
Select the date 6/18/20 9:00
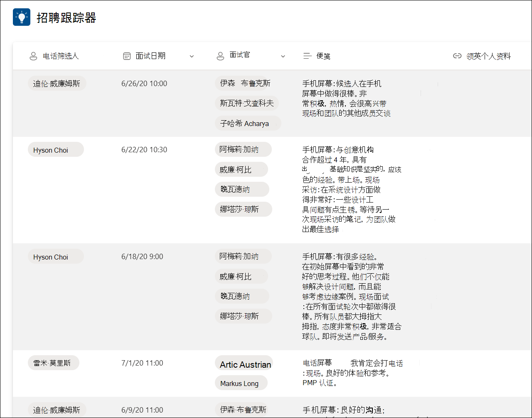142,257
